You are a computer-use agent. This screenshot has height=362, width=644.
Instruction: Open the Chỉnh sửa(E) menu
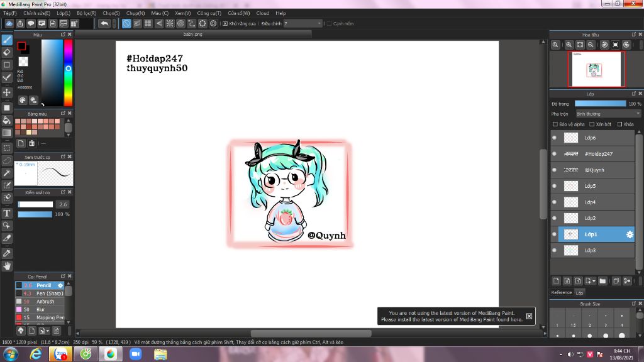pos(36,13)
